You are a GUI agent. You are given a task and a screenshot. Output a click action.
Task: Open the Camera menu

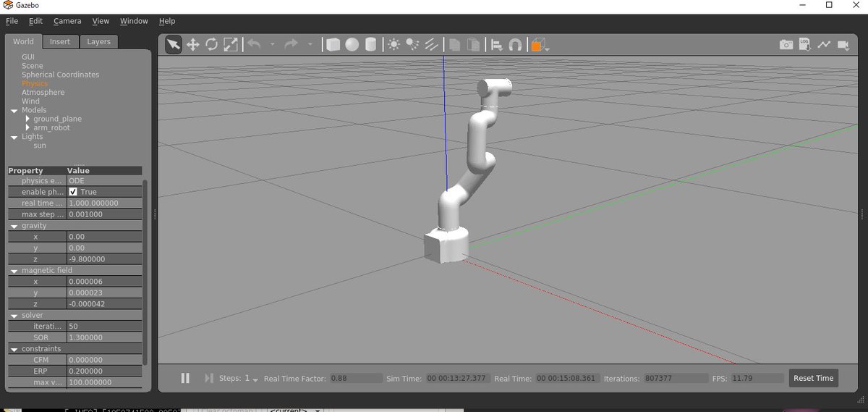click(67, 21)
